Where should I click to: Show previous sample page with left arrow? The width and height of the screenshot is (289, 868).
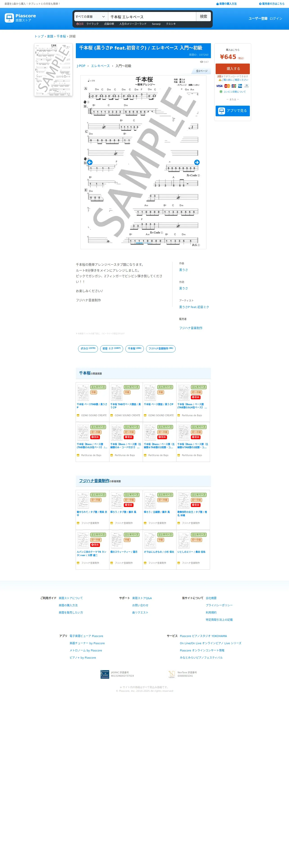point(90,162)
